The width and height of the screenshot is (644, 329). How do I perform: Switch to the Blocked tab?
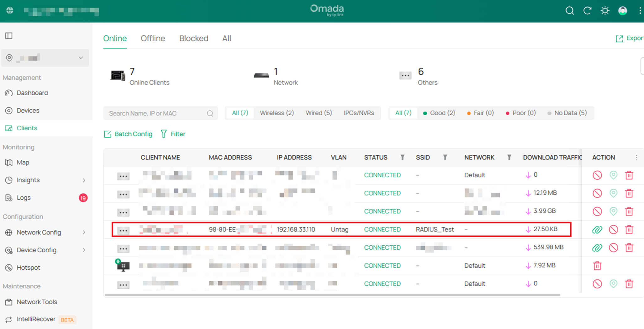coord(194,38)
